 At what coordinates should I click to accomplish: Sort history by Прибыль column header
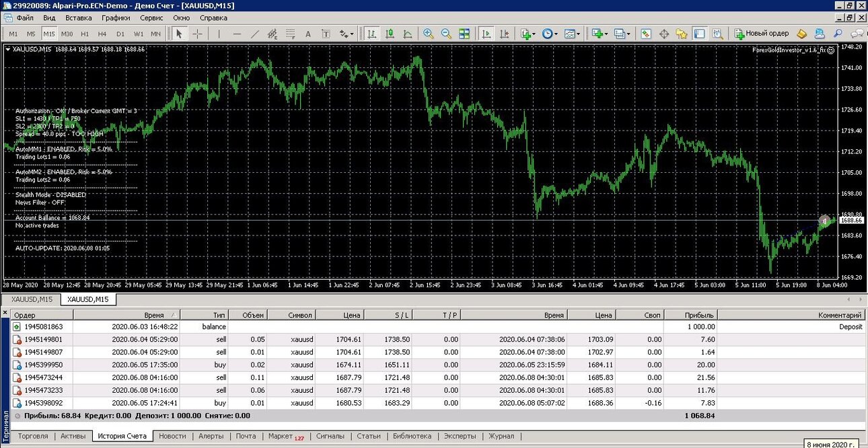[x=690, y=315]
